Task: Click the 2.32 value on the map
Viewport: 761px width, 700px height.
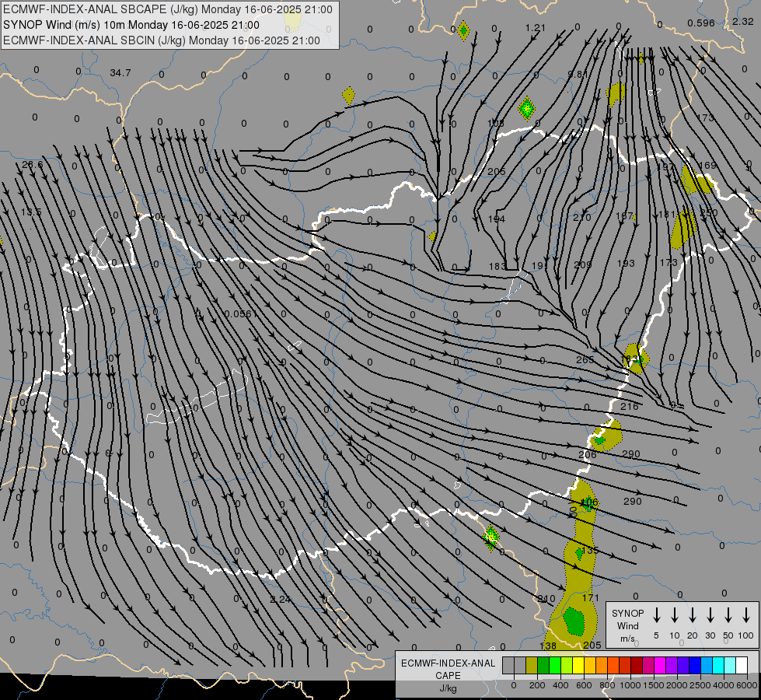Action: (x=743, y=21)
